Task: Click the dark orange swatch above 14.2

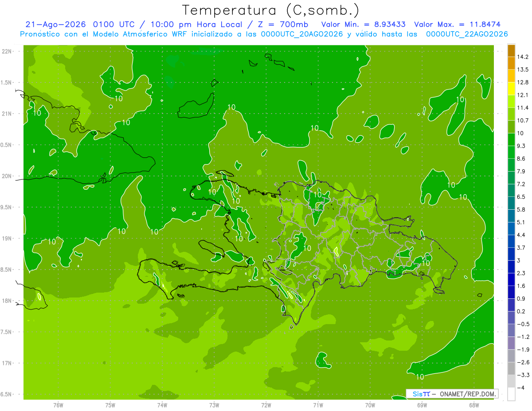Action: click(511, 51)
